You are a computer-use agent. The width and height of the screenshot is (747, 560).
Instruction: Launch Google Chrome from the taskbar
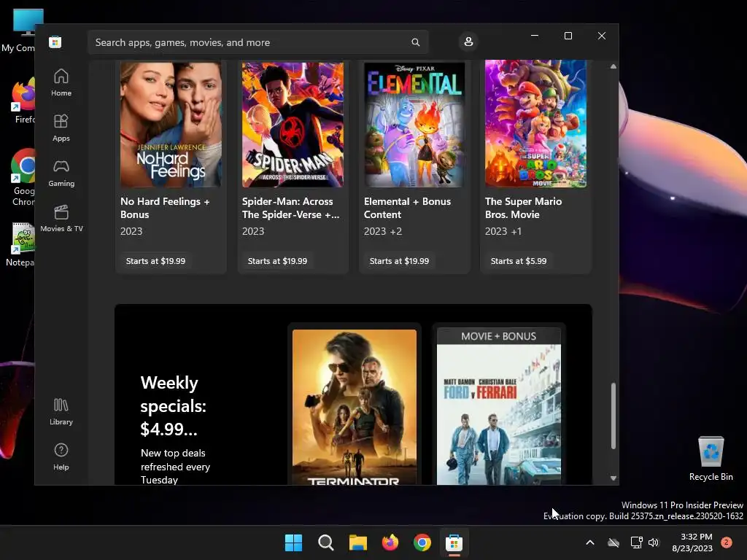tap(422, 542)
